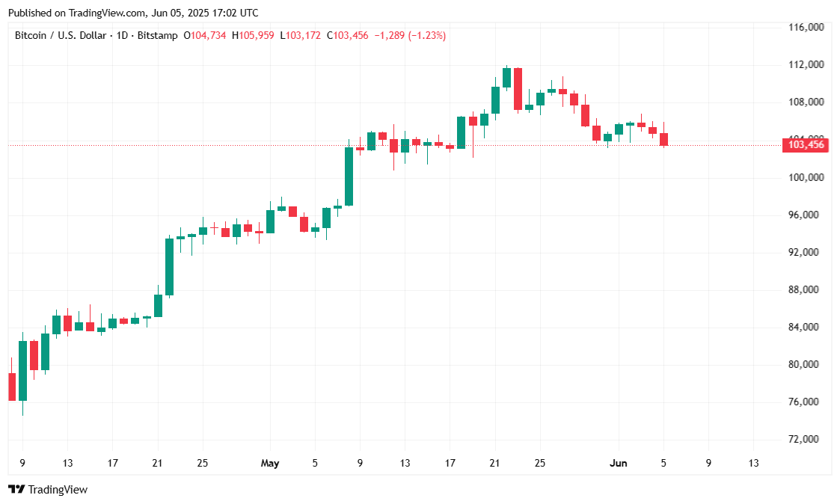Click the 72,000 label on price axis
This screenshot has height=504, width=840.
pyautogui.click(x=806, y=439)
